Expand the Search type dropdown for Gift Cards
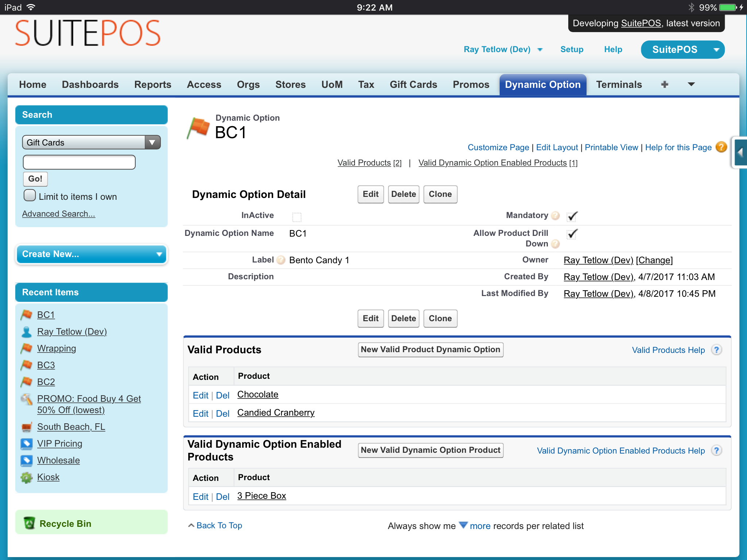The image size is (747, 560). [x=151, y=142]
